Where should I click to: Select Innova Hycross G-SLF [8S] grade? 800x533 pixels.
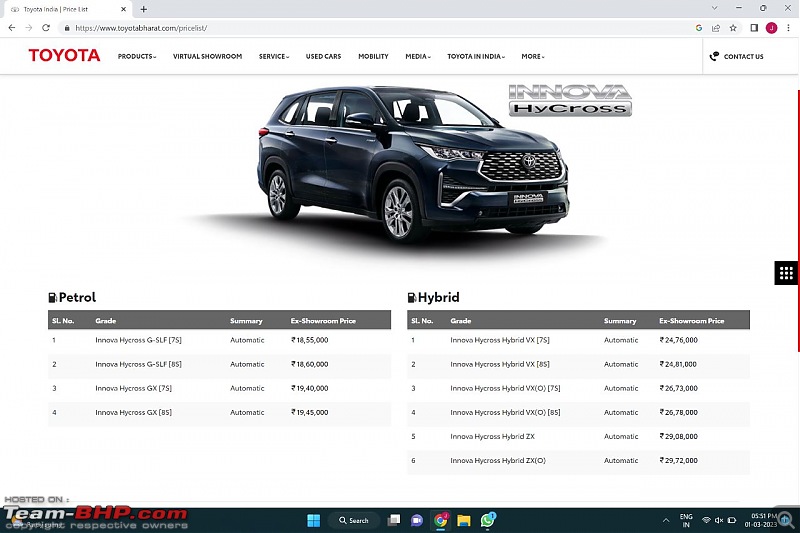(138, 364)
